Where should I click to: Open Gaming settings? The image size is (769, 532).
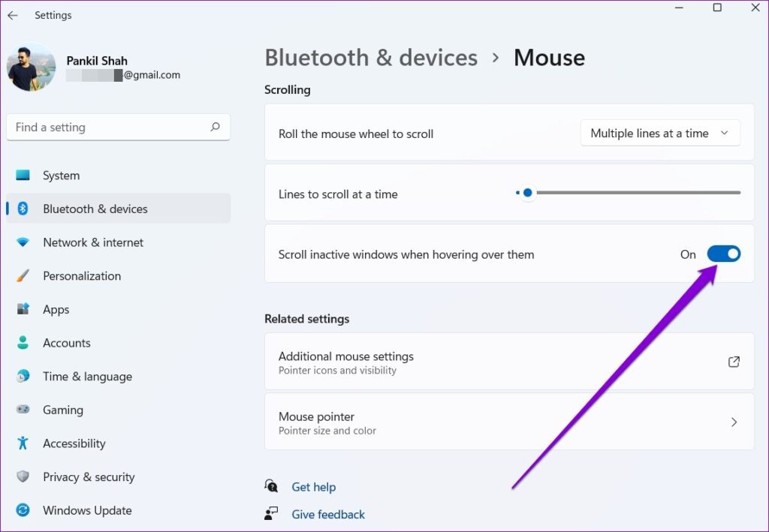[x=62, y=410]
